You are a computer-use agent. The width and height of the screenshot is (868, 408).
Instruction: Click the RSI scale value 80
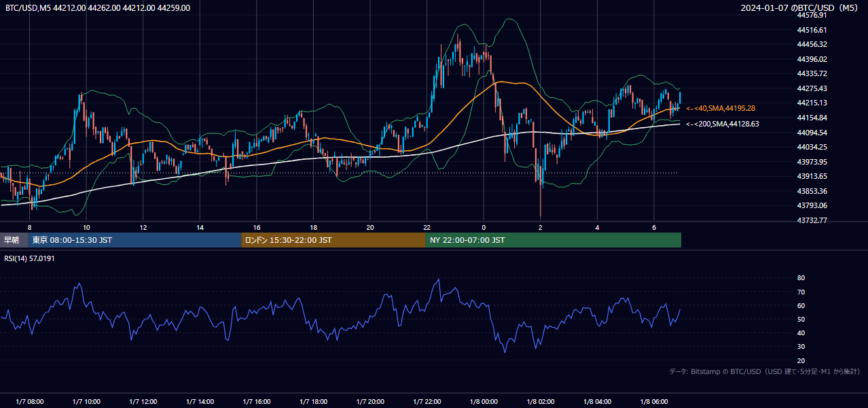point(801,278)
